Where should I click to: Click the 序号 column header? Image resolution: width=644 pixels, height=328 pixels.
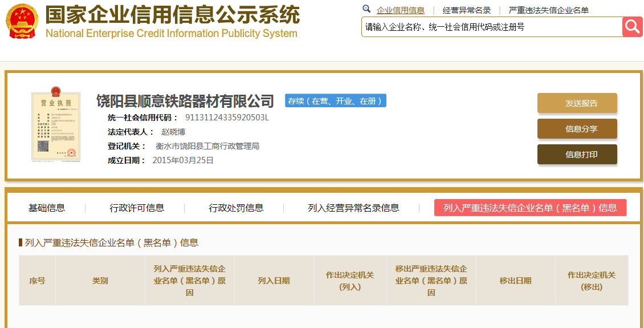[38, 281]
